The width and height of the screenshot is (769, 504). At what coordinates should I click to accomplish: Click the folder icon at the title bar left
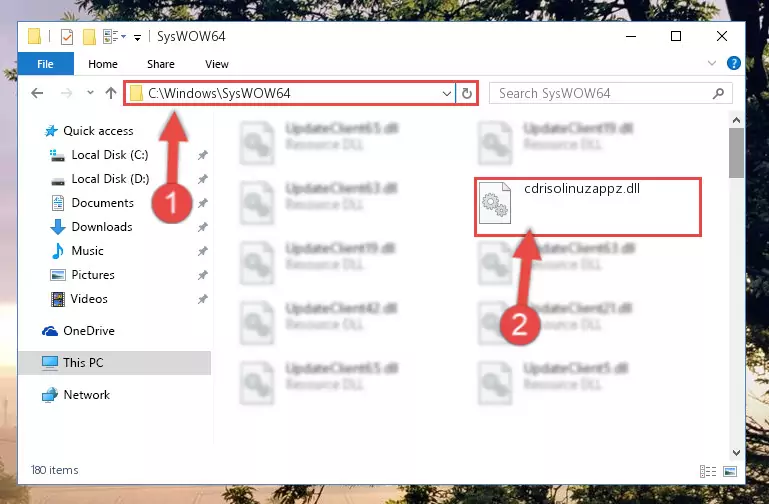point(34,37)
